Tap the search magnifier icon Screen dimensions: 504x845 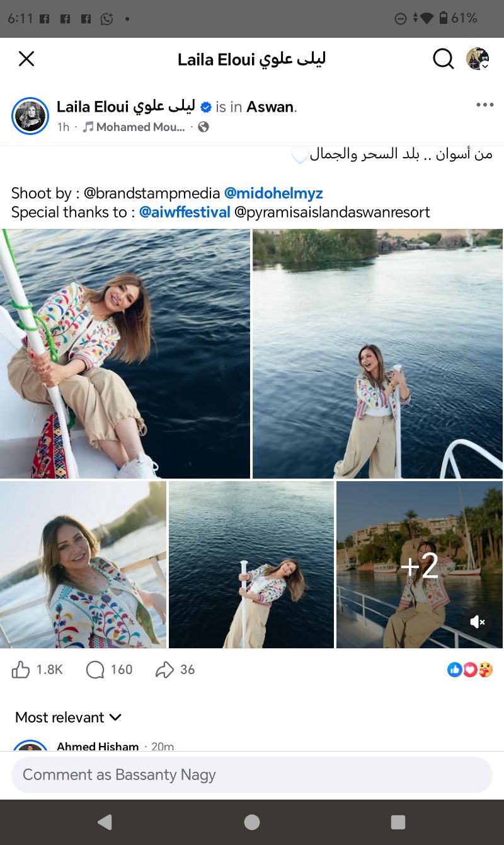[x=444, y=59]
